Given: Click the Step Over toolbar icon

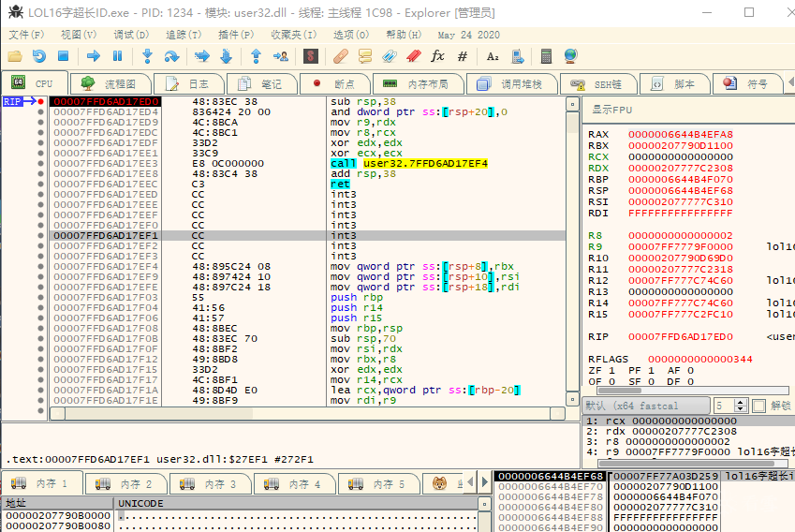Looking at the screenshot, I should coord(170,56).
